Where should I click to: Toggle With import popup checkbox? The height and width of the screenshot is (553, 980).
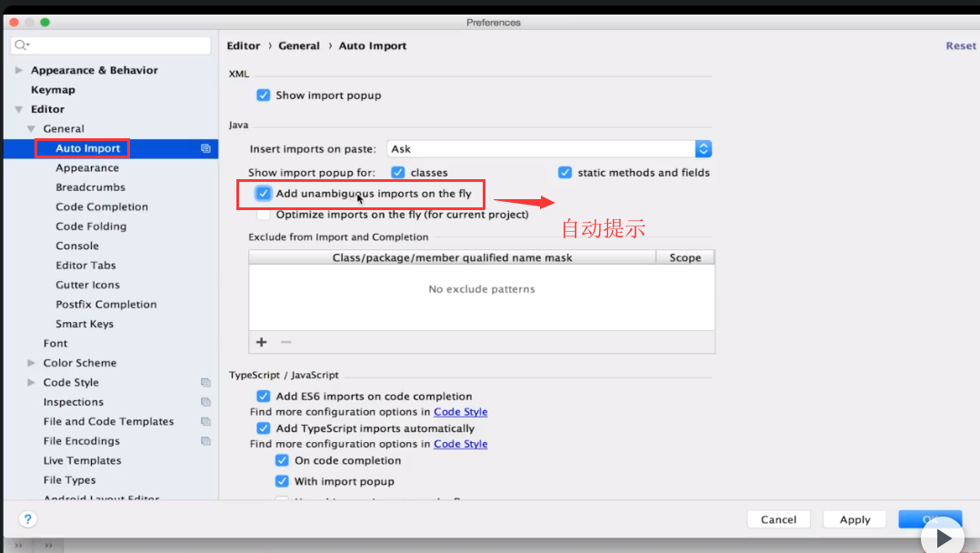[x=282, y=481]
